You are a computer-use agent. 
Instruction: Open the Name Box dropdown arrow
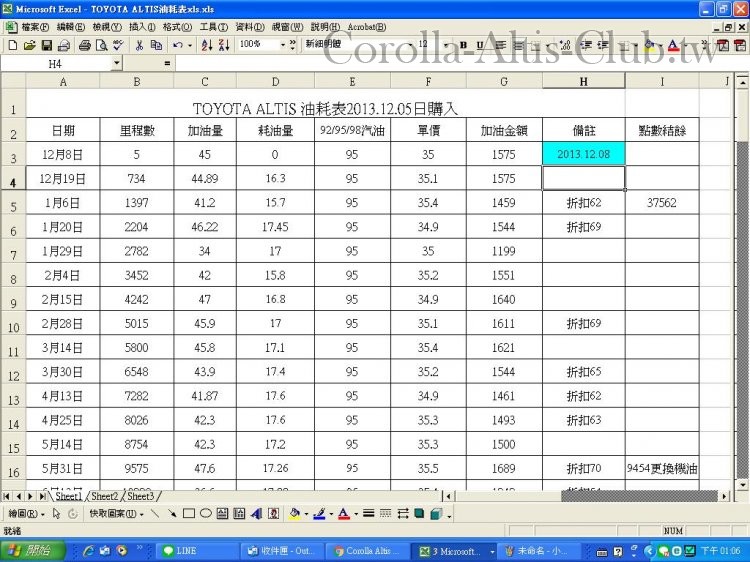(116, 64)
